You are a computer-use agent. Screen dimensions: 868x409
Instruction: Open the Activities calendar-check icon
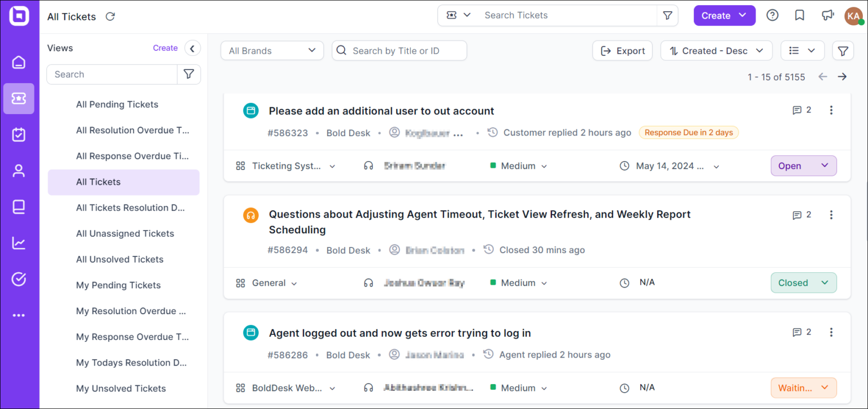pos(19,134)
